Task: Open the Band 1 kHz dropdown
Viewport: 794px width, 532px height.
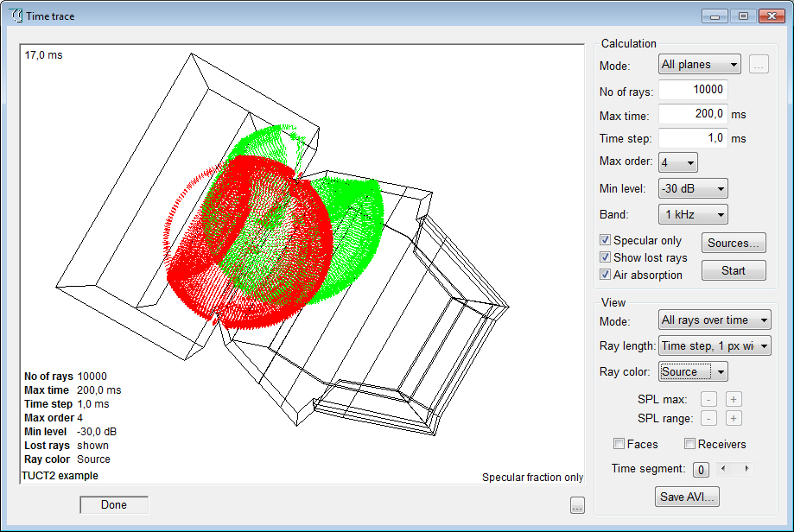Action: pyautogui.click(x=693, y=215)
